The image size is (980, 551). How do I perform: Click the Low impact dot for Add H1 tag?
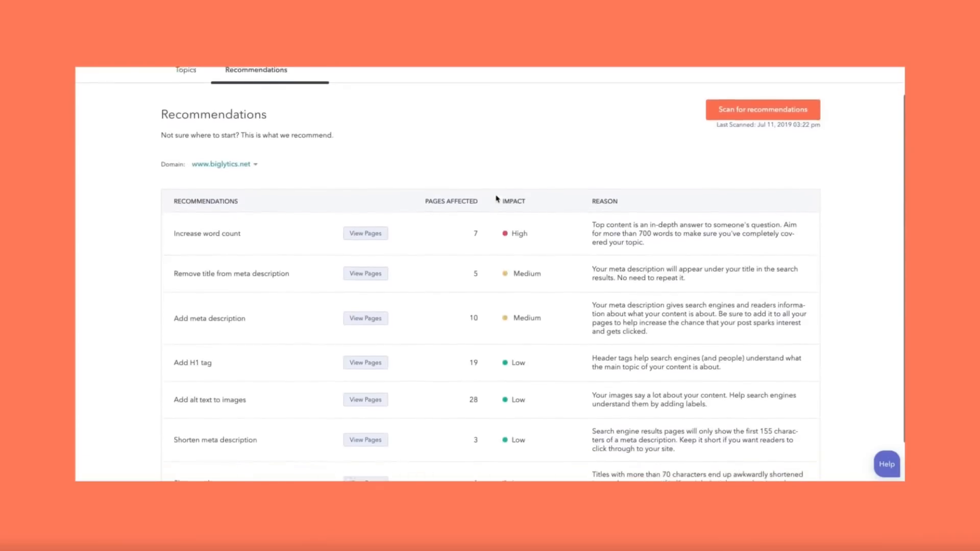click(x=505, y=362)
